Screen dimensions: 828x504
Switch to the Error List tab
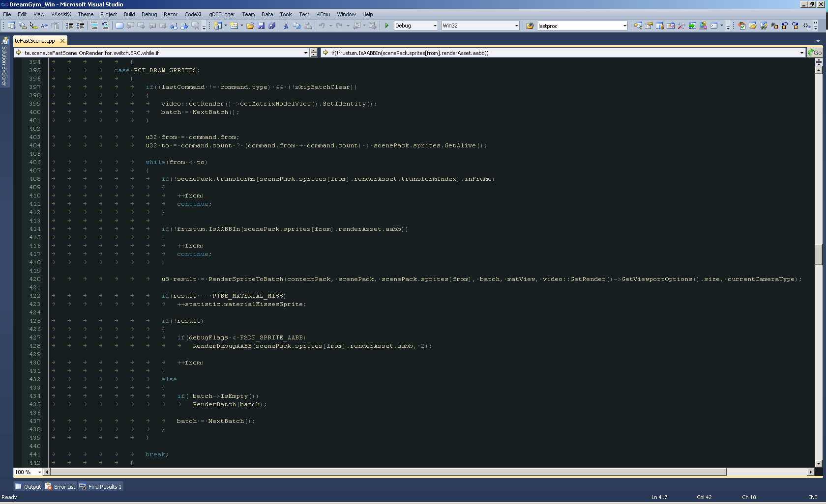pos(60,487)
